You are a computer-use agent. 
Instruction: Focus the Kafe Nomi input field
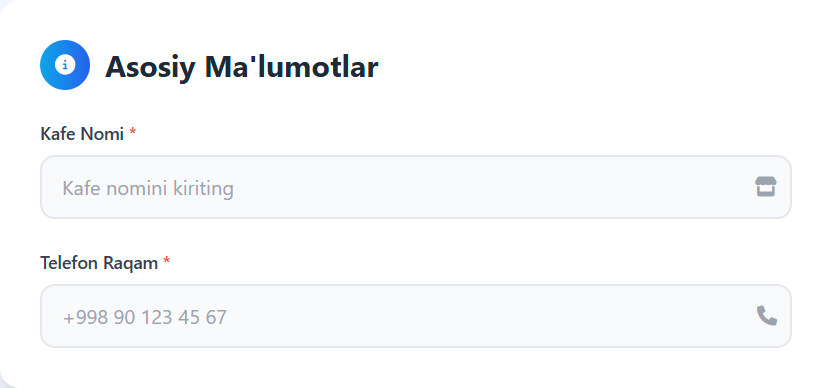(x=416, y=187)
